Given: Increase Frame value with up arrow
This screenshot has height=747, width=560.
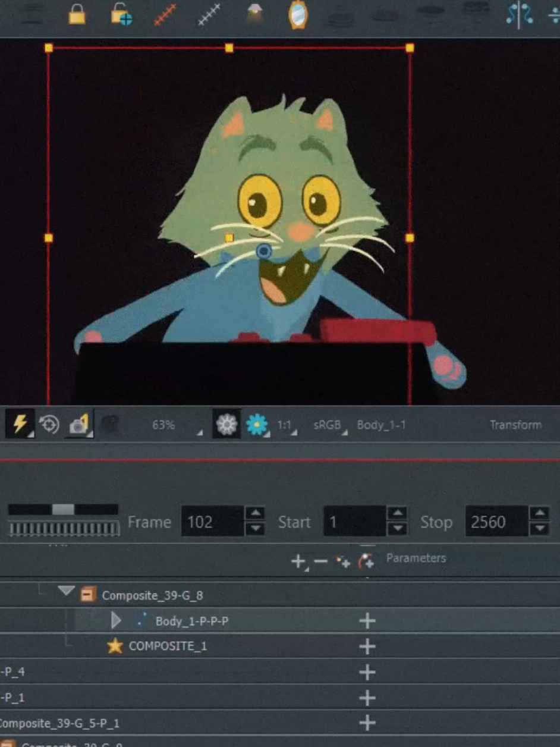Looking at the screenshot, I should [255, 513].
